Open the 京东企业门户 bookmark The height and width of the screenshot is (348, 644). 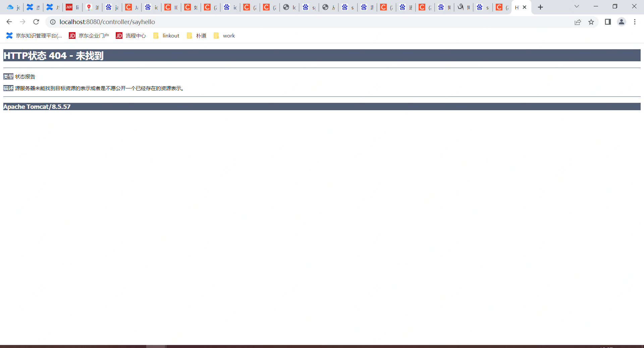coord(89,36)
